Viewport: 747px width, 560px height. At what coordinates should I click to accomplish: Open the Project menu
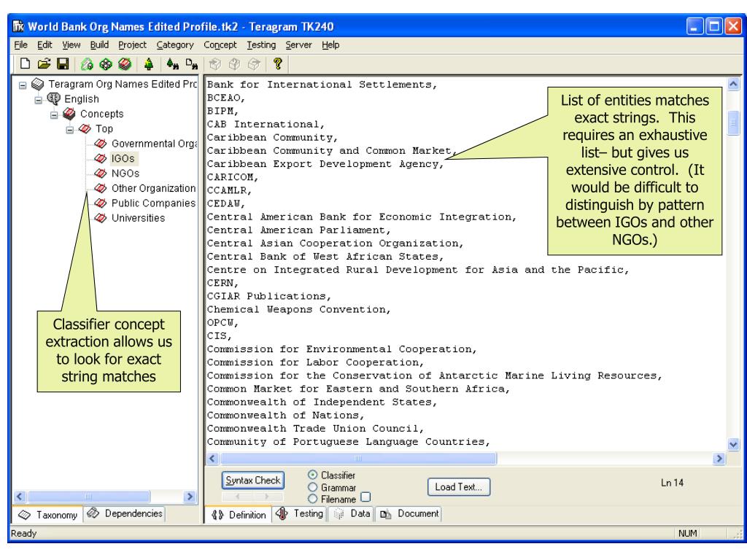click(x=133, y=44)
